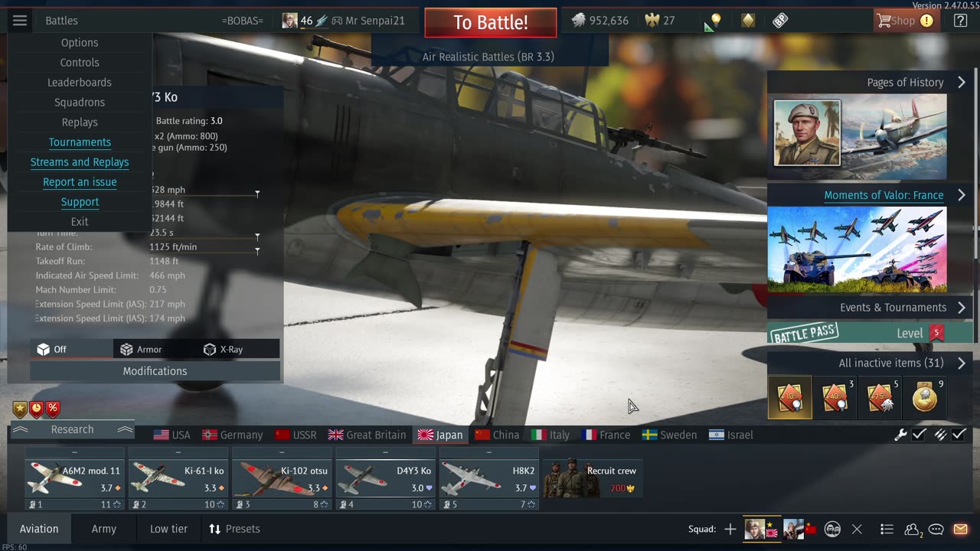Click the gold star booster badge

pyautogui.click(x=20, y=409)
